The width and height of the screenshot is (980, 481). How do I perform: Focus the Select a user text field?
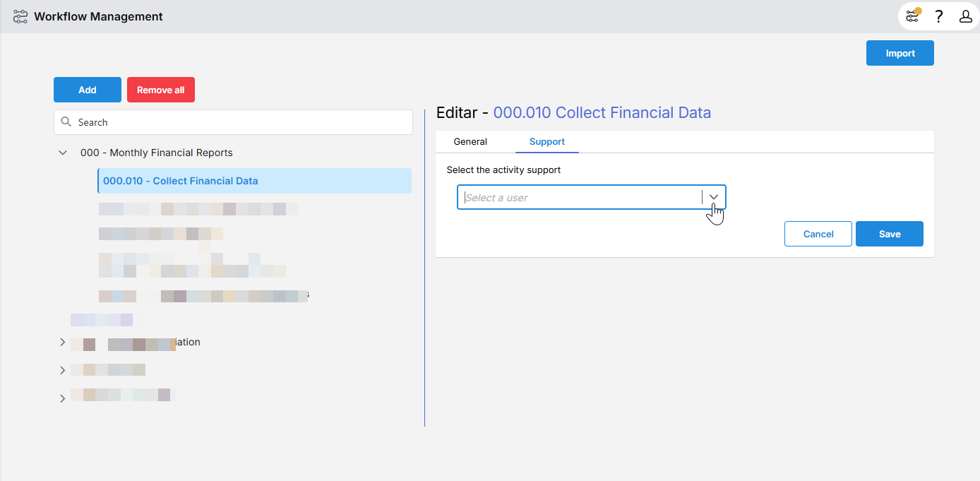click(x=579, y=198)
